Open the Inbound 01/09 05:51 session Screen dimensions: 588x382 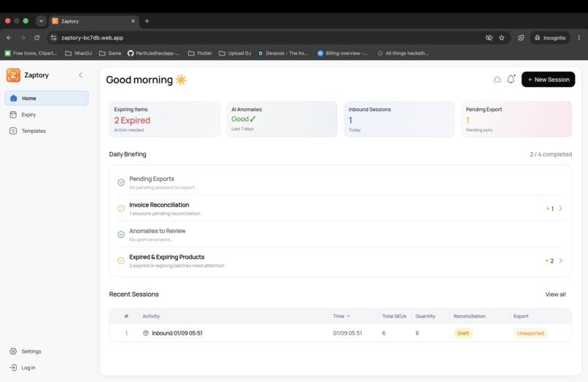[x=341, y=333]
